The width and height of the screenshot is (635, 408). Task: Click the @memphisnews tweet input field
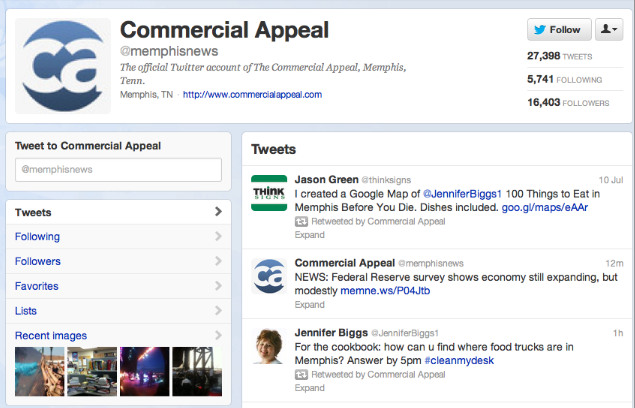click(x=118, y=170)
